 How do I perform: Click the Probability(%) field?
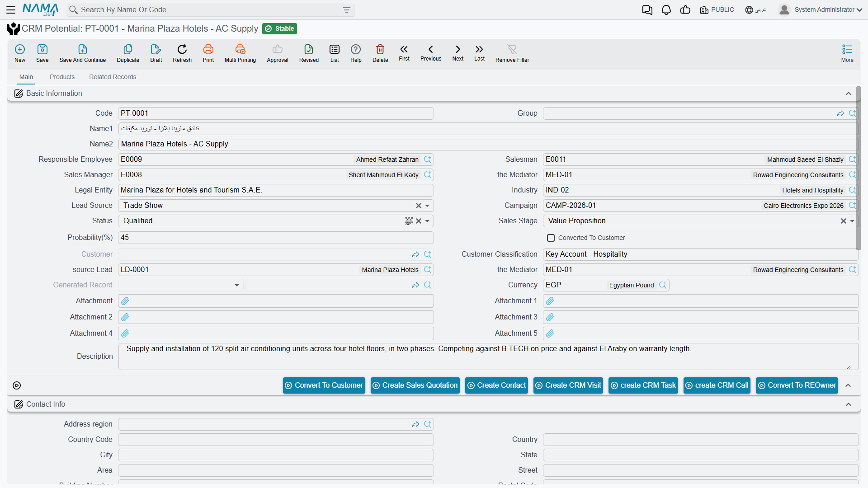276,238
